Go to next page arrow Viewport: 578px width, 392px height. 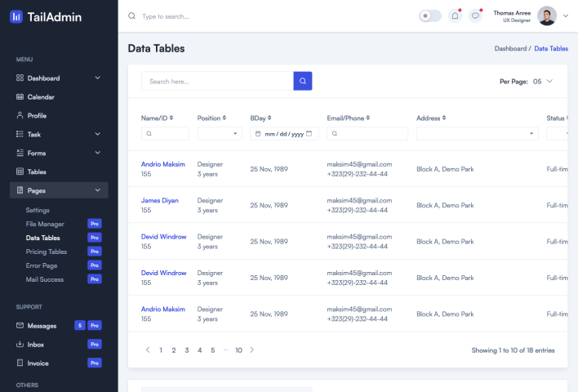(252, 350)
